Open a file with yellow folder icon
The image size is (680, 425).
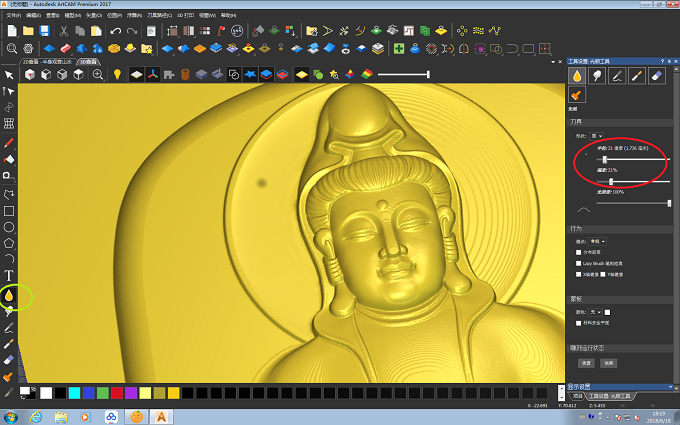28,31
